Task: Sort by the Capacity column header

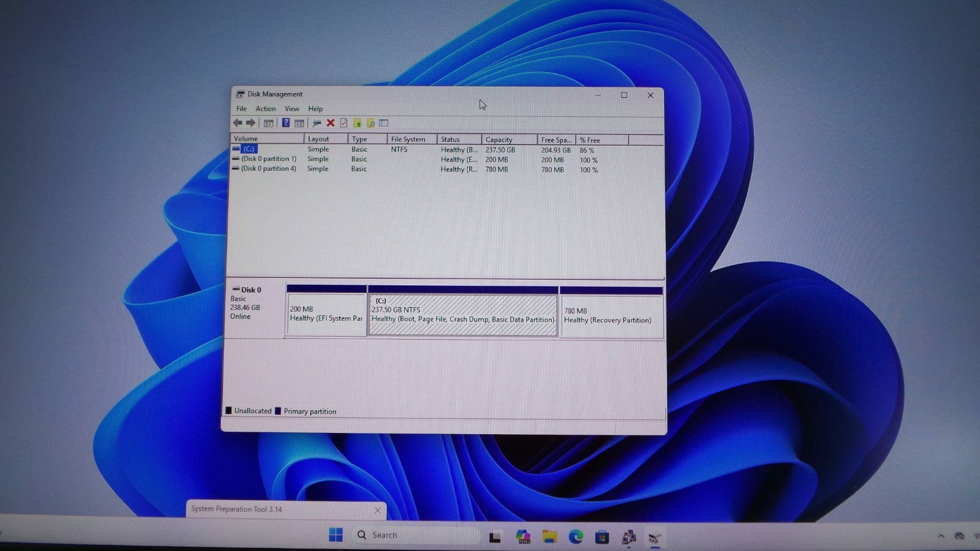Action: pos(510,140)
